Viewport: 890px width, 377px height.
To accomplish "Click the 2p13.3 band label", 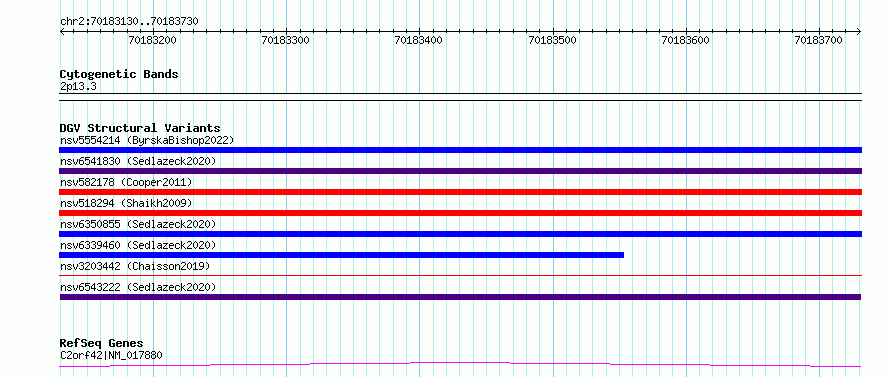I will click(78, 87).
